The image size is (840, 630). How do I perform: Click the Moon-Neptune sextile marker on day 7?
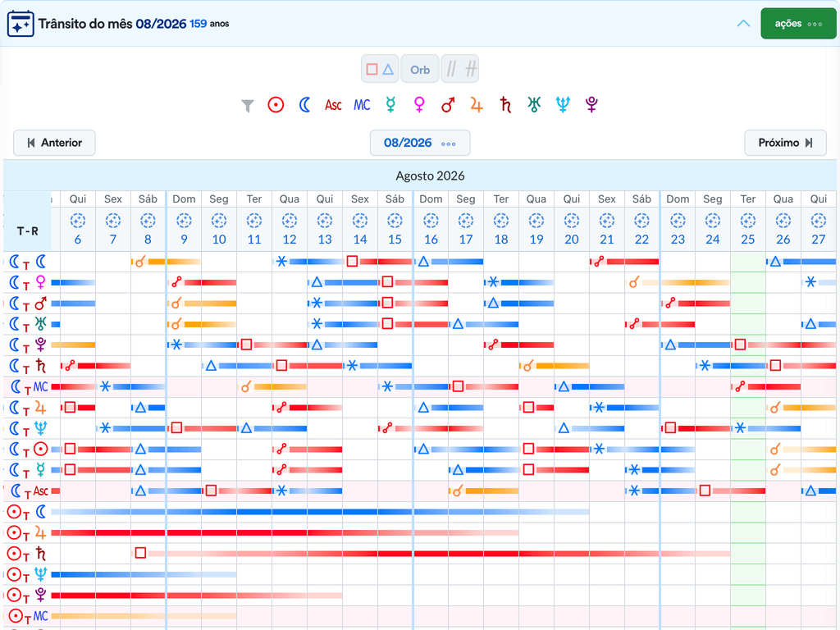105,428
